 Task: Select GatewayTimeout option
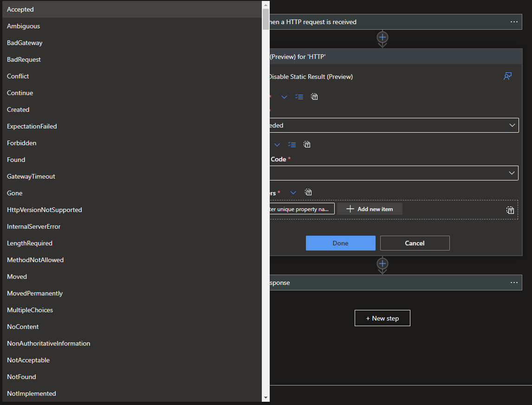[x=132, y=176]
